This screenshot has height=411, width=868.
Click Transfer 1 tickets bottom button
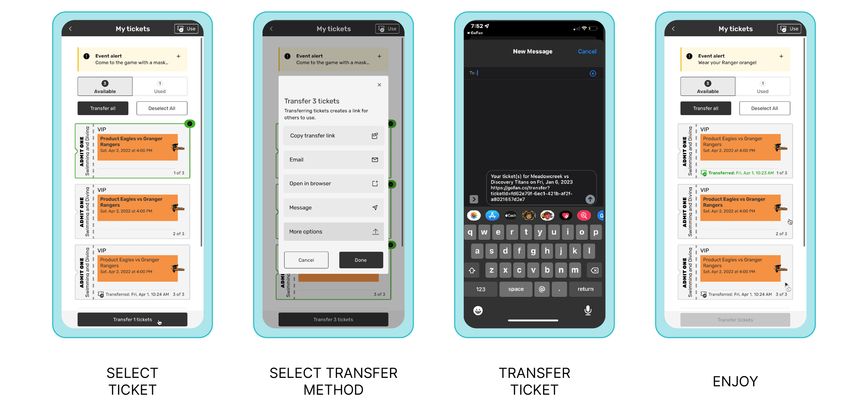point(133,319)
